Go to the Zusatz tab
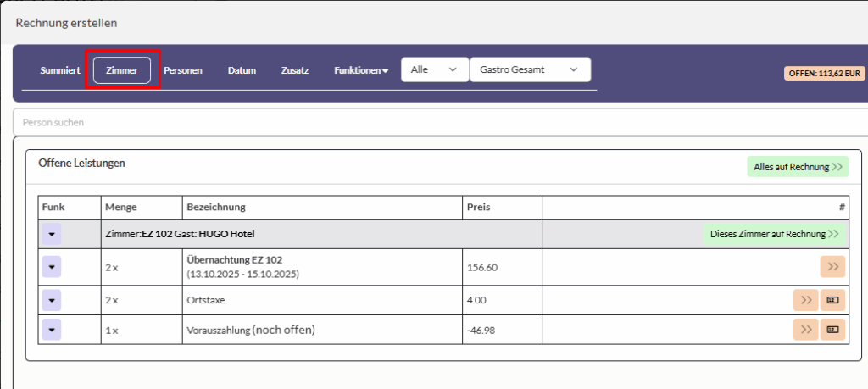Image resolution: width=868 pixels, height=389 pixels. pos(295,70)
